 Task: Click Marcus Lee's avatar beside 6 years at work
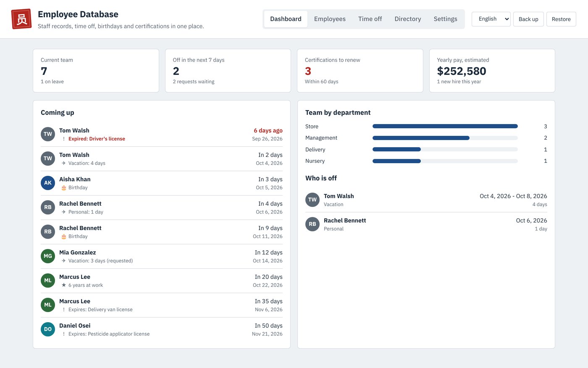click(48, 281)
